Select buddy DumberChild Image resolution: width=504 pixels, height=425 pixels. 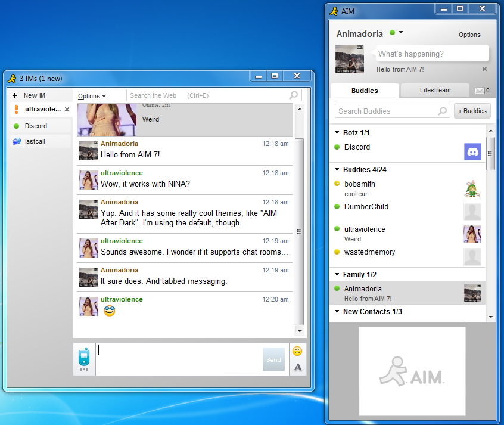click(407, 212)
